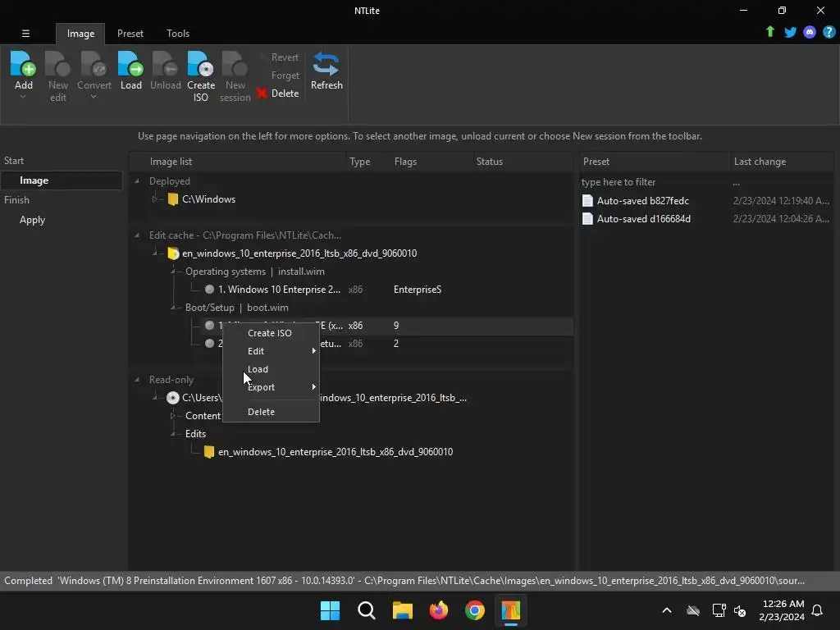Image resolution: width=840 pixels, height=630 pixels.
Task: Open the Discord link icon
Action: (810, 32)
